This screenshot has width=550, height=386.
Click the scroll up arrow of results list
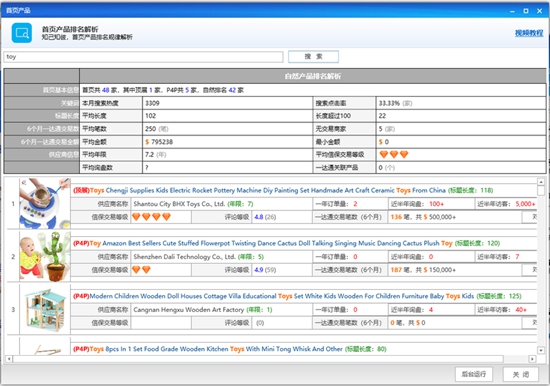[x=541, y=182]
